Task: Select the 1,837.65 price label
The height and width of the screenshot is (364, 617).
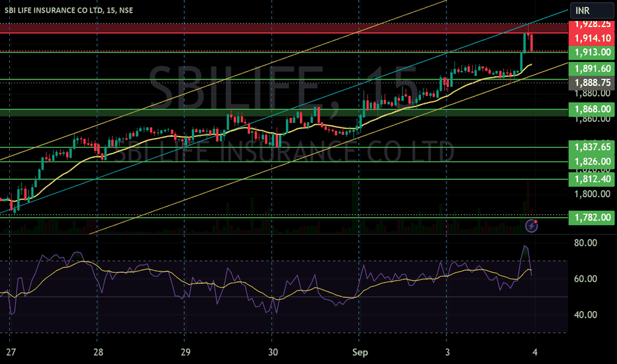Action: (x=591, y=147)
